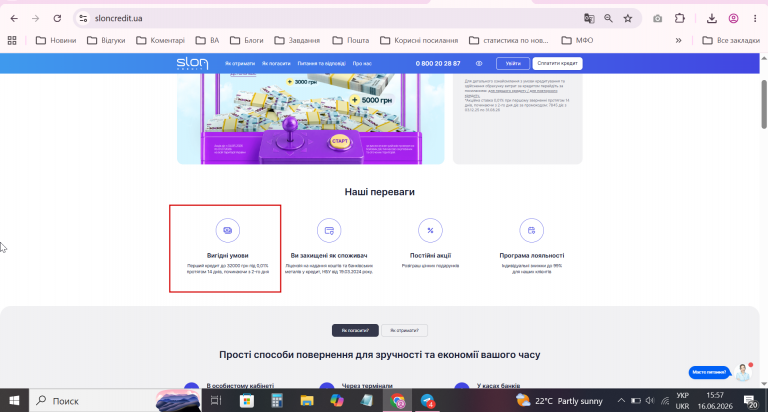Viewport: 768px width, 412px height.
Task: Open the Маєте питання? chat bubble
Action: click(709, 372)
